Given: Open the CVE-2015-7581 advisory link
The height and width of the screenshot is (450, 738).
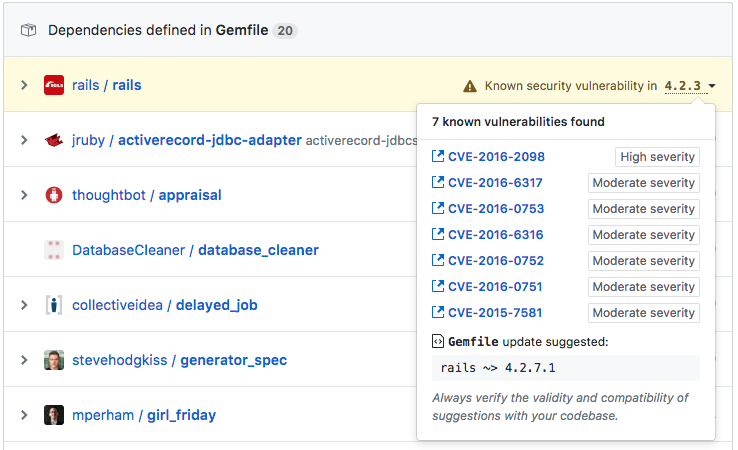Looking at the screenshot, I should pos(495,313).
